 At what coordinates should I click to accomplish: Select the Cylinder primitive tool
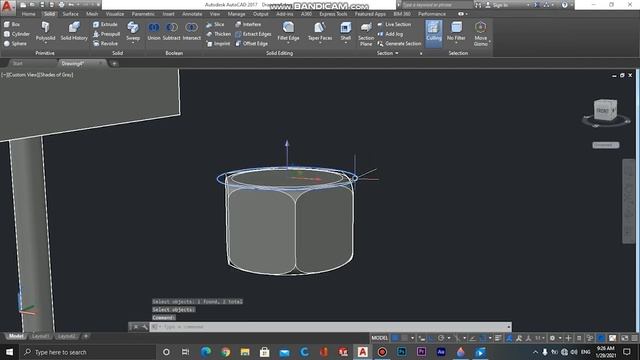coord(17,34)
